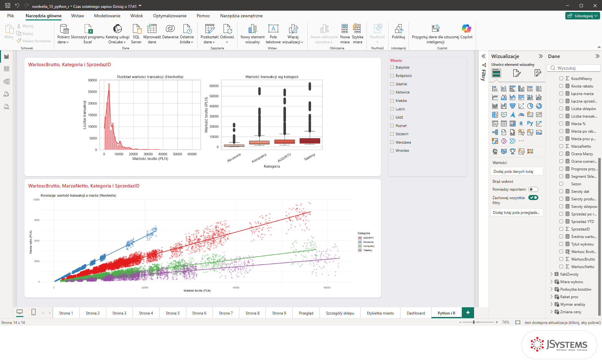Open the SQL Server data source

(x=136, y=34)
